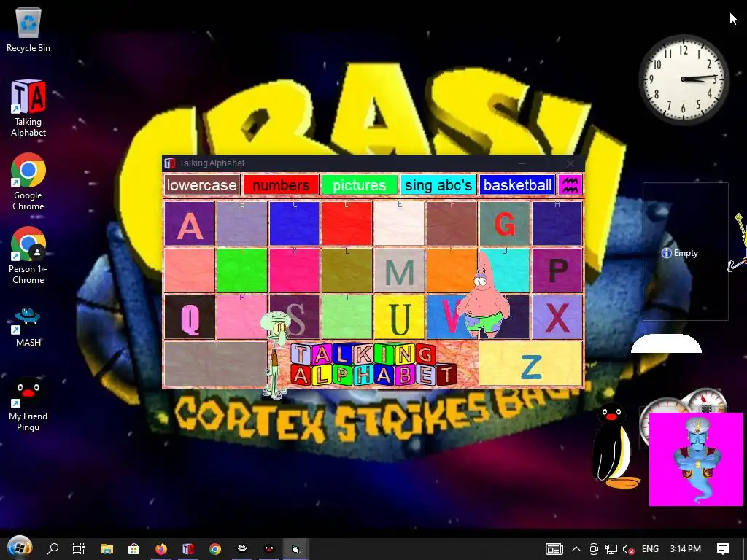The width and height of the screenshot is (747, 560).
Task: Click the bright red D tile
Action: (347, 223)
